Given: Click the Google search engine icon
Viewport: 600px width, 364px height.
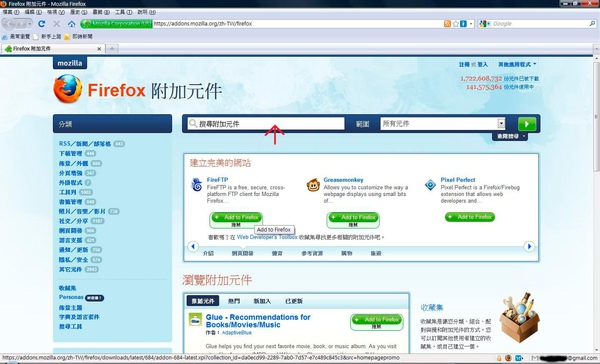Looking at the screenshot, I should click(x=482, y=24).
